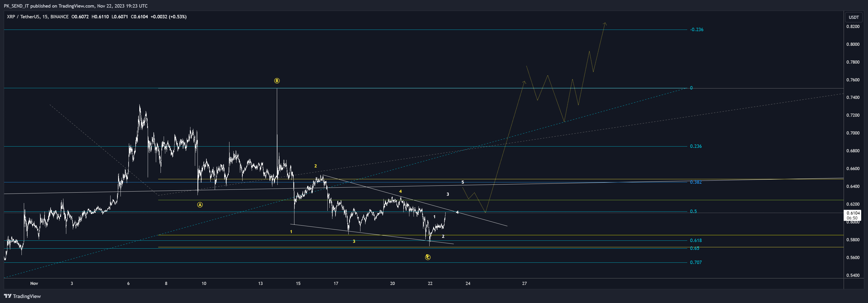This screenshot has height=303, width=868.
Task: Click 0.8200 on the price axis
Action: [853, 27]
